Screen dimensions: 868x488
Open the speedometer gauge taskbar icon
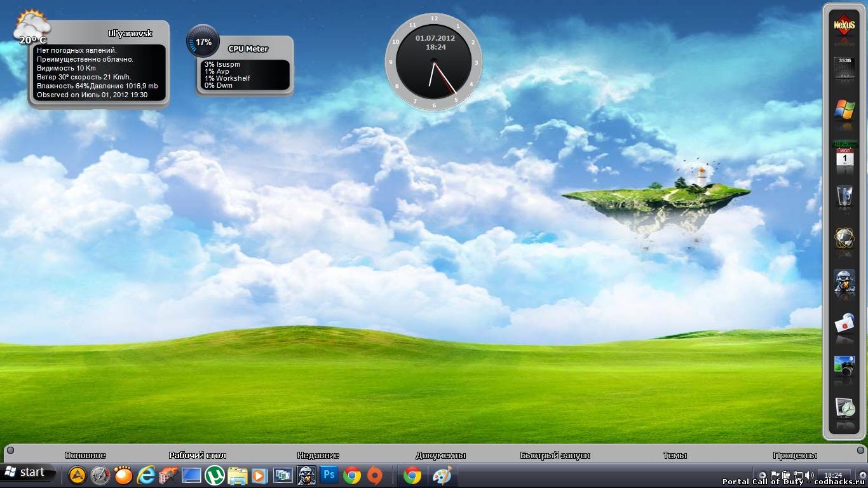pyautogui.click(x=101, y=475)
